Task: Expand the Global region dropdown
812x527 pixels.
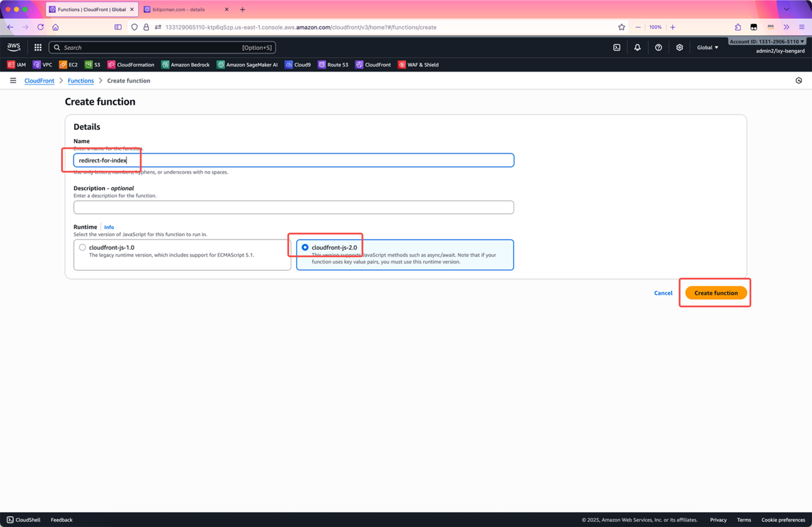Action: coord(707,47)
